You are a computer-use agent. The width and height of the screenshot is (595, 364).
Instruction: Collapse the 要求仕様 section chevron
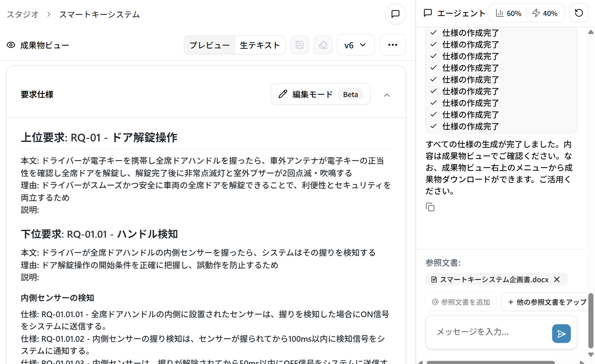[387, 94]
